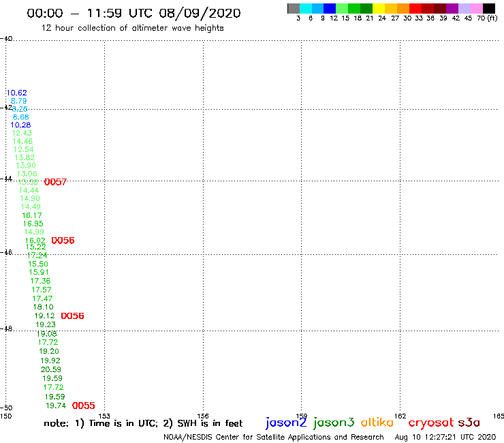Click wave height value '12.43'

22,133
